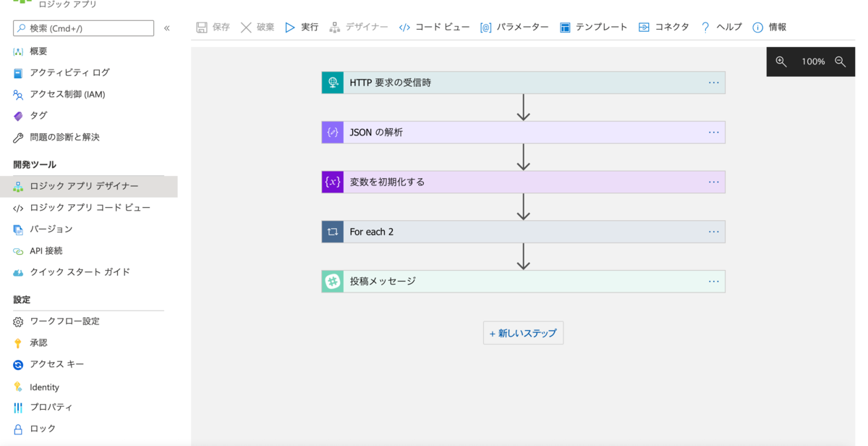Viewport: 868px width, 446px height.
Task: Open コード ビュー from the toolbar
Action: click(x=434, y=27)
